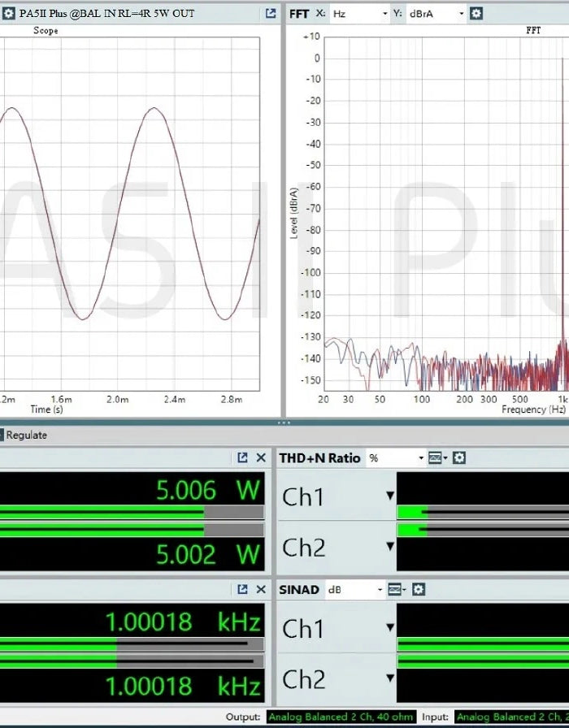This screenshot has width=569, height=728.
Task: Open THD+N Ratio percent unit dropdown
Action: click(x=396, y=458)
